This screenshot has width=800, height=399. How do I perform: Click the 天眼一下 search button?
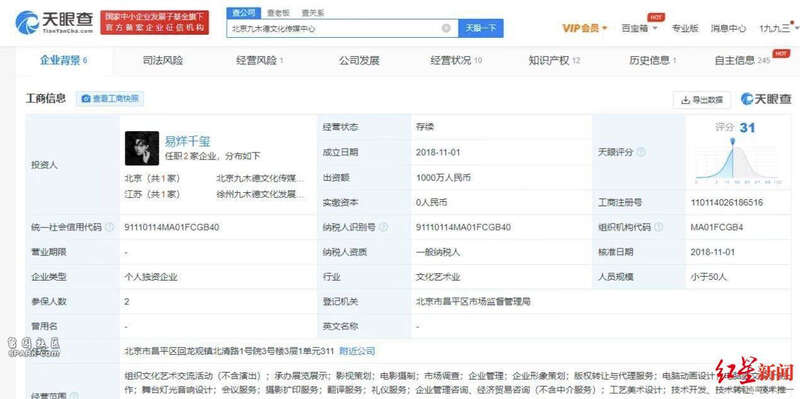(x=481, y=29)
